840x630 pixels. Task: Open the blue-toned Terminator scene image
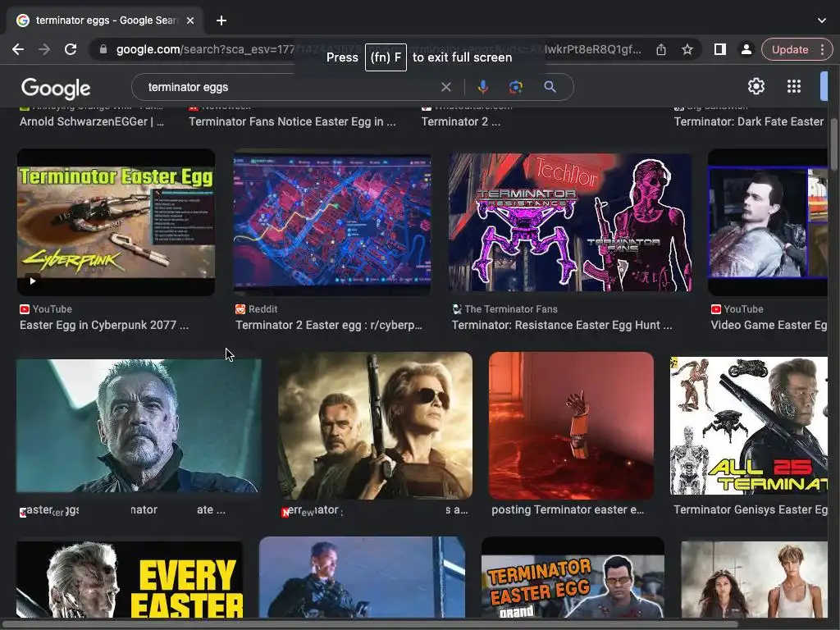click(x=362, y=577)
